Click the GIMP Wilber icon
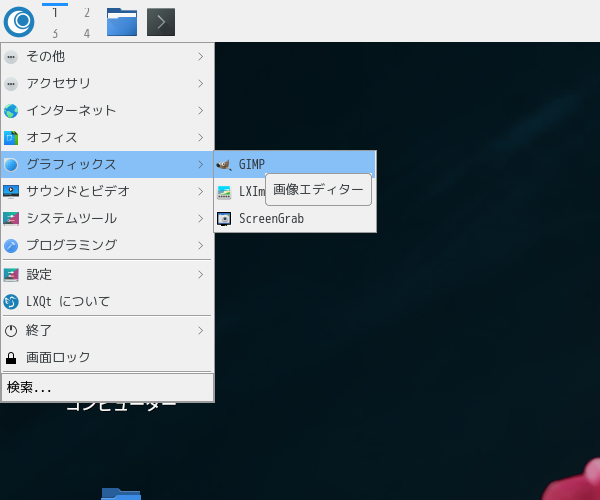The height and width of the screenshot is (500, 600). coord(224,164)
